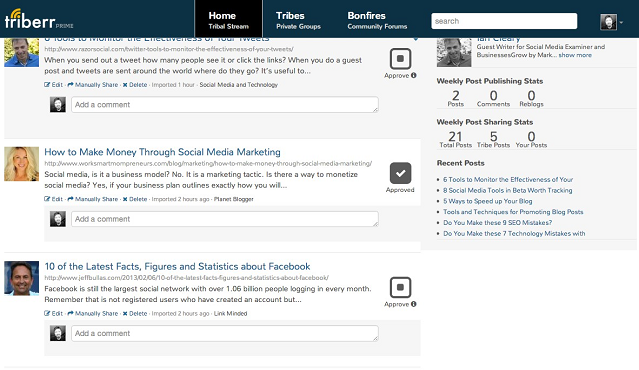The image size is (639, 370).
Task: Open 5 Ways to Speed up Your Blog
Action: 487,201
